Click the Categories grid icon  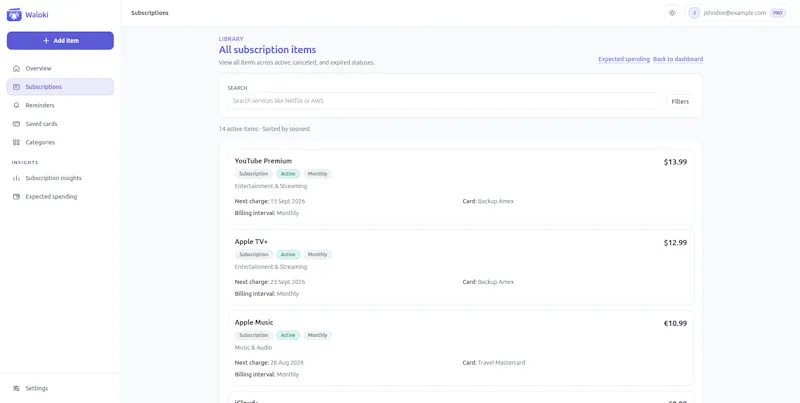click(x=16, y=142)
